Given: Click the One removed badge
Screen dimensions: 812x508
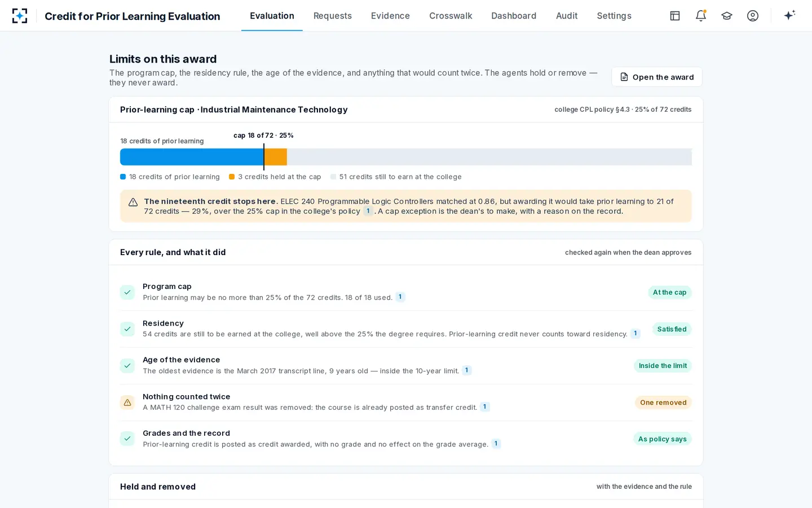Looking at the screenshot, I should (663, 402).
